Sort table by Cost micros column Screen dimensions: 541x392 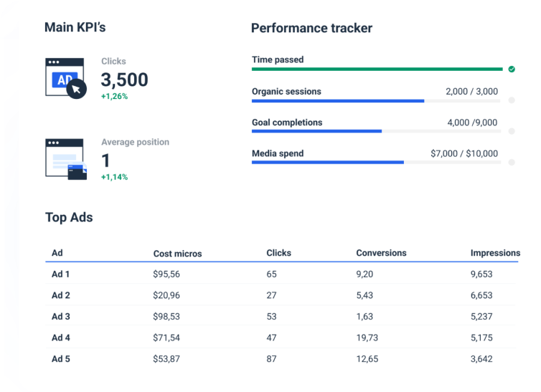pyautogui.click(x=177, y=254)
